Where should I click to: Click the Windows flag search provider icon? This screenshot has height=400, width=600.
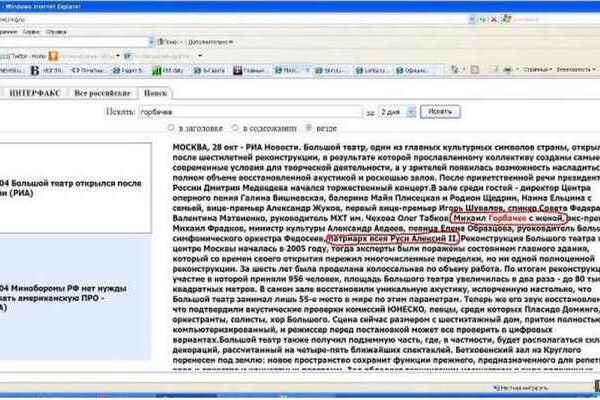[506, 19]
